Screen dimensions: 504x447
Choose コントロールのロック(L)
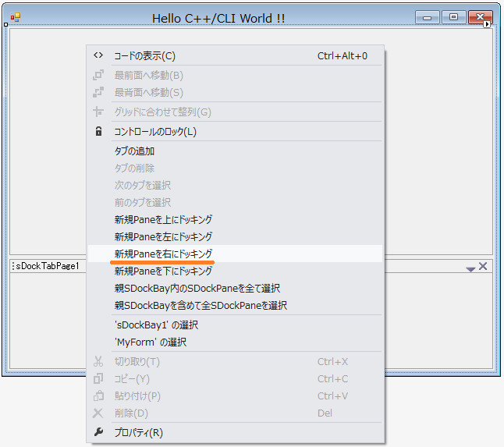pyautogui.click(x=236, y=131)
